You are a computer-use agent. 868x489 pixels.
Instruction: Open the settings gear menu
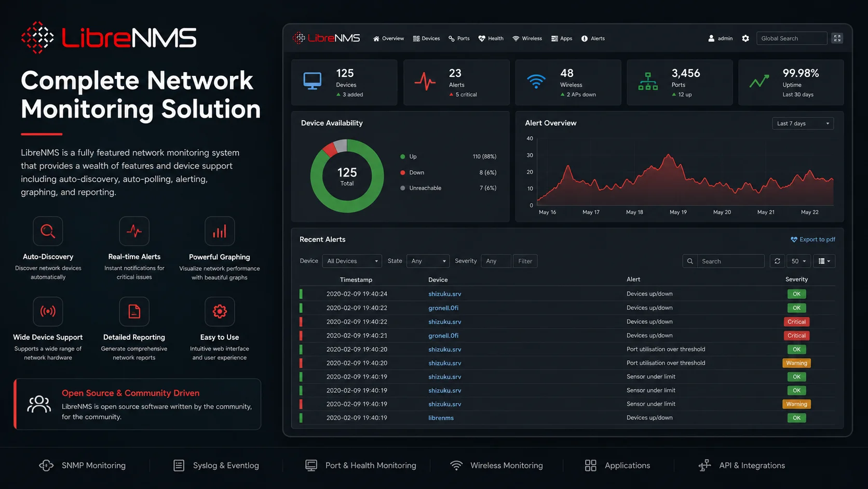(x=745, y=38)
